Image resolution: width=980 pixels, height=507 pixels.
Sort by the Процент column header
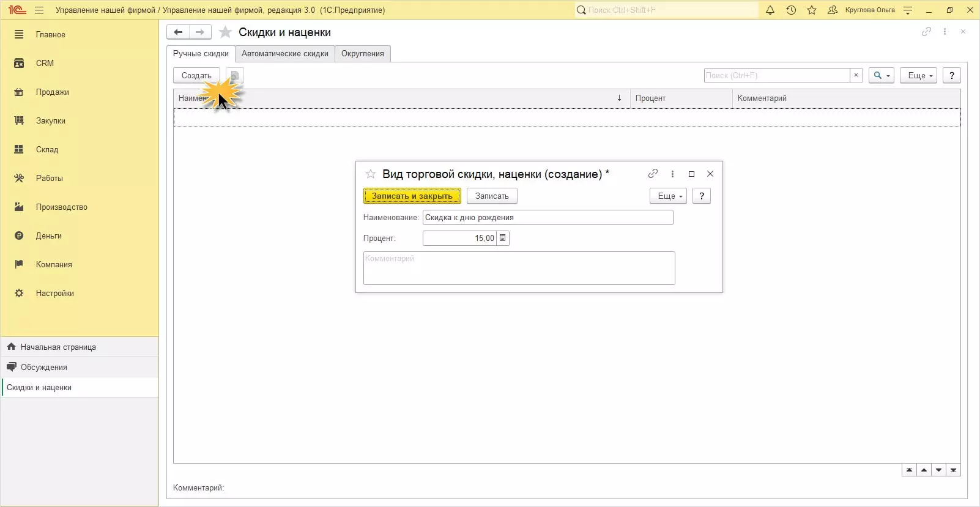point(681,98)
